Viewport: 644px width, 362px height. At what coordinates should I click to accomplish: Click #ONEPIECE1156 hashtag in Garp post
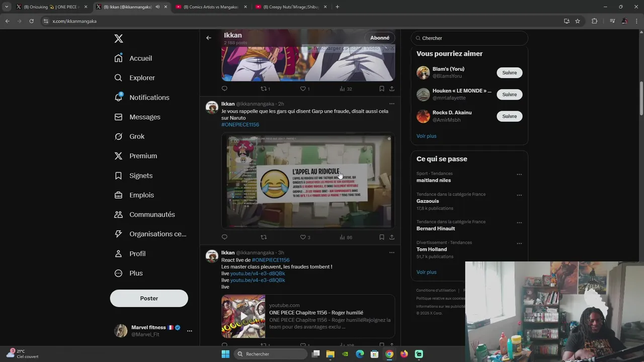tap(240, 125)
